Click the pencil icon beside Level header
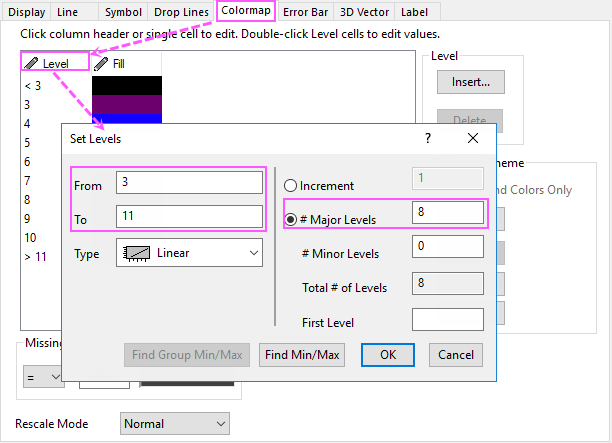The width and height of the screenshot is (612, 443). [x=31, y=63]
